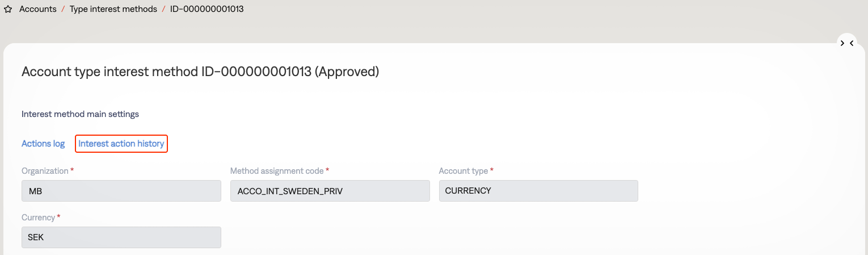
Task: Click the Account type field showing CURRENCY
Action: point(538,191)
